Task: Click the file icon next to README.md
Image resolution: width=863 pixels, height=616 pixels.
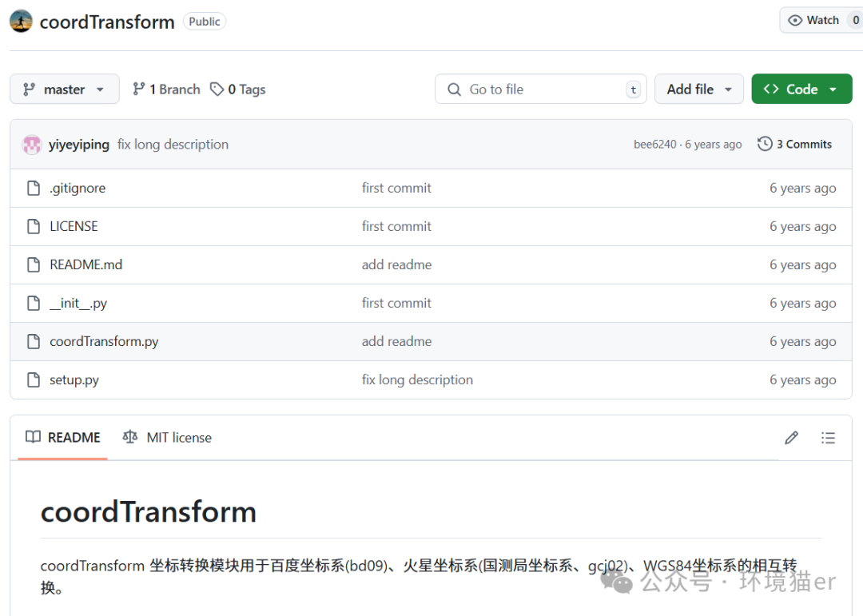Action: click(33, 264)
